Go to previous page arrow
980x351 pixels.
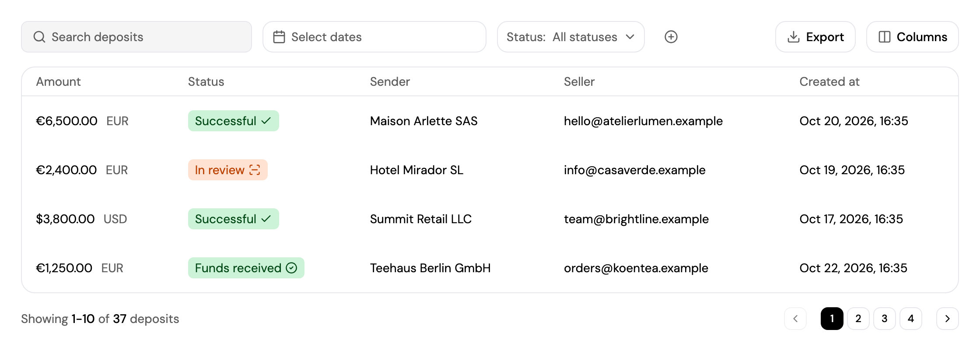tap(795, 319)
